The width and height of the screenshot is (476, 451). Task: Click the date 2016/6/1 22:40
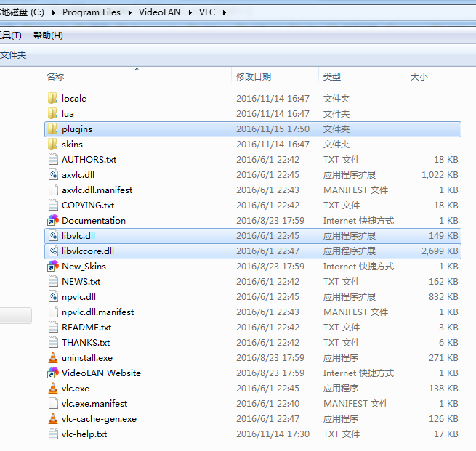coord(267,404)
